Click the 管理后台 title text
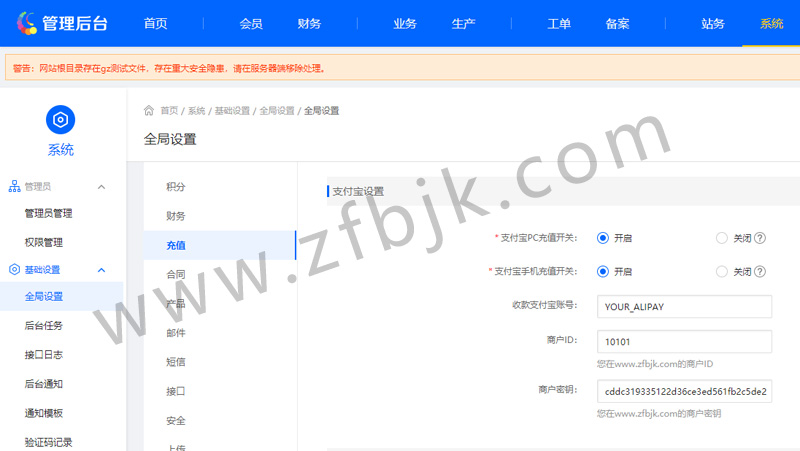 (74, 23)
